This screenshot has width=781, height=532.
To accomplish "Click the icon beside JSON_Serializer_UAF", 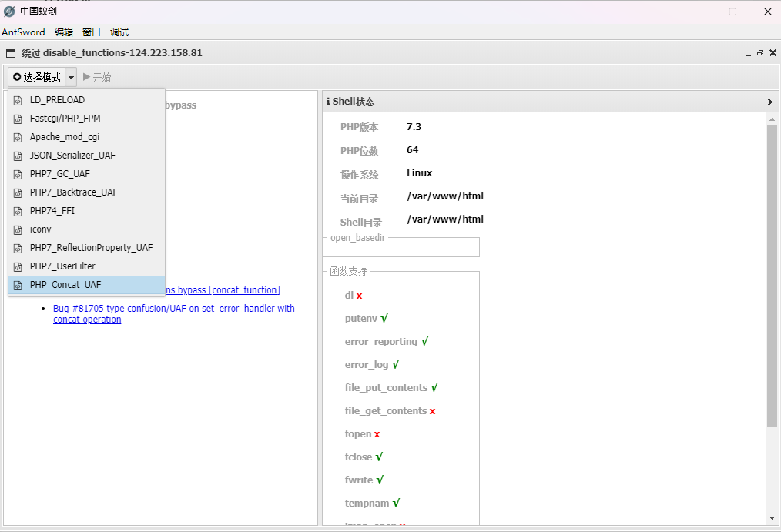I will [18, 156].
